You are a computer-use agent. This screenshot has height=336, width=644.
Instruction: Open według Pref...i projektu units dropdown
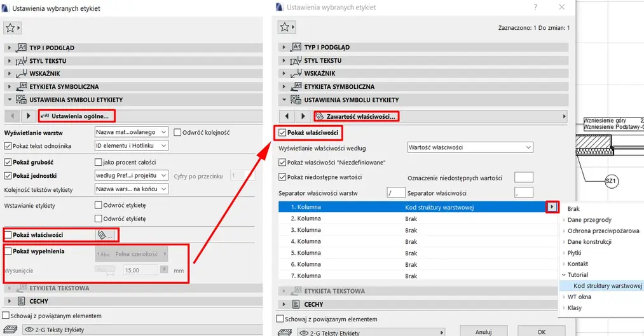tap(132, 175)
